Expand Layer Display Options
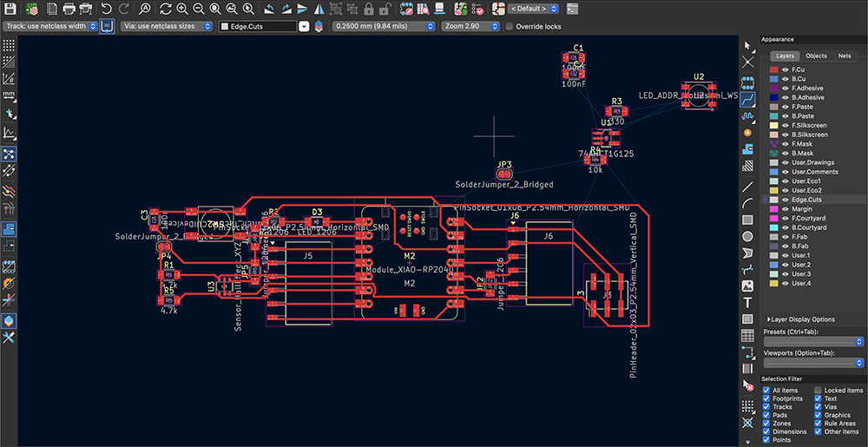 (801, 319)
